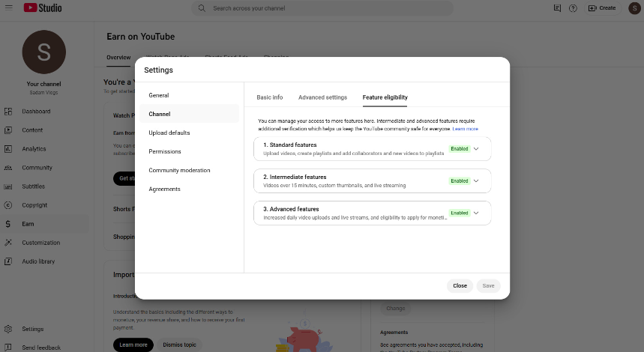Click the search across your channel field

point(322,8)
